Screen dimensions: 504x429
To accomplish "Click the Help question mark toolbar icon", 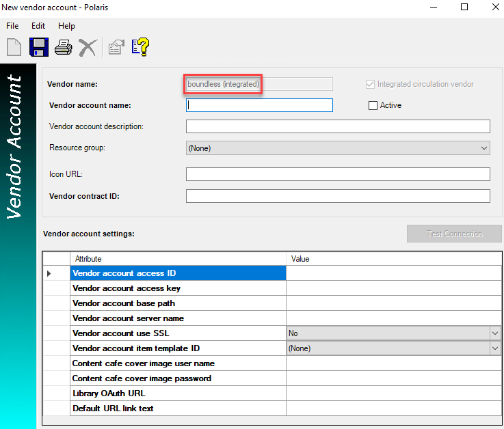I will pos(140,47).
